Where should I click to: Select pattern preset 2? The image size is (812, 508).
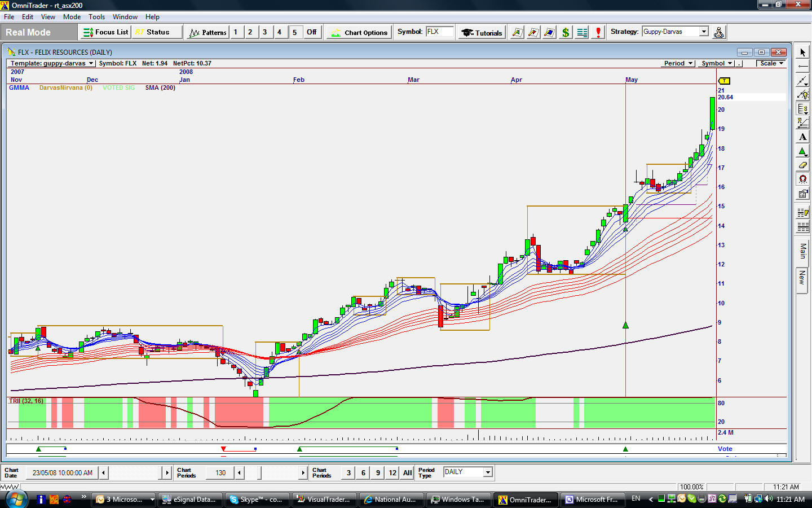tap(250, 32)
